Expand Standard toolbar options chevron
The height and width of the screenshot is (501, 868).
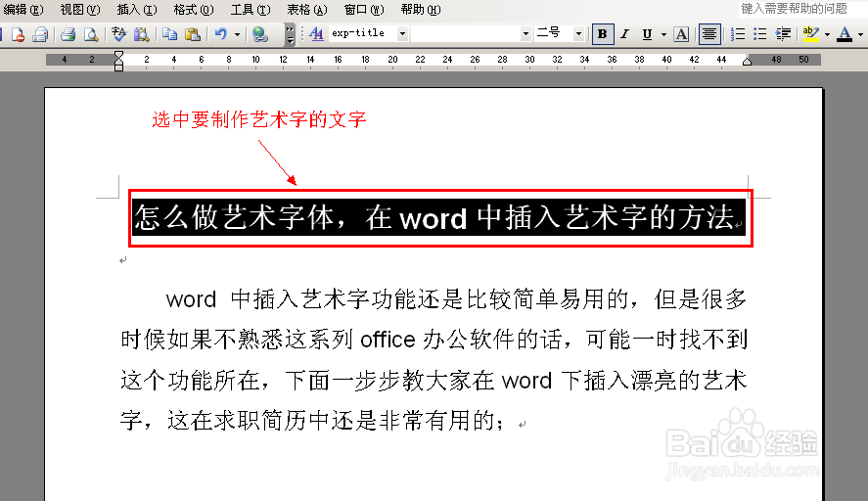pos(290,34)
